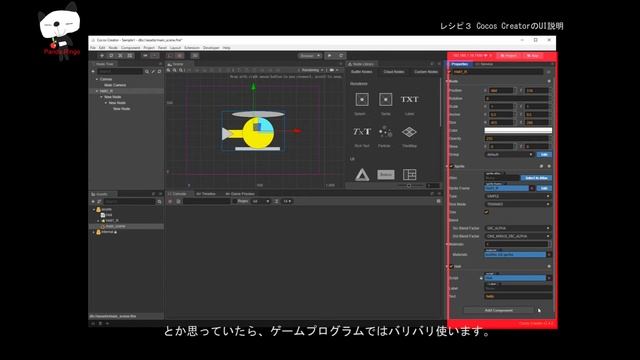Select main_scene in Assets panel
Image resolution: width=640 pixels, height=360 pixels.
coord(116,226)
